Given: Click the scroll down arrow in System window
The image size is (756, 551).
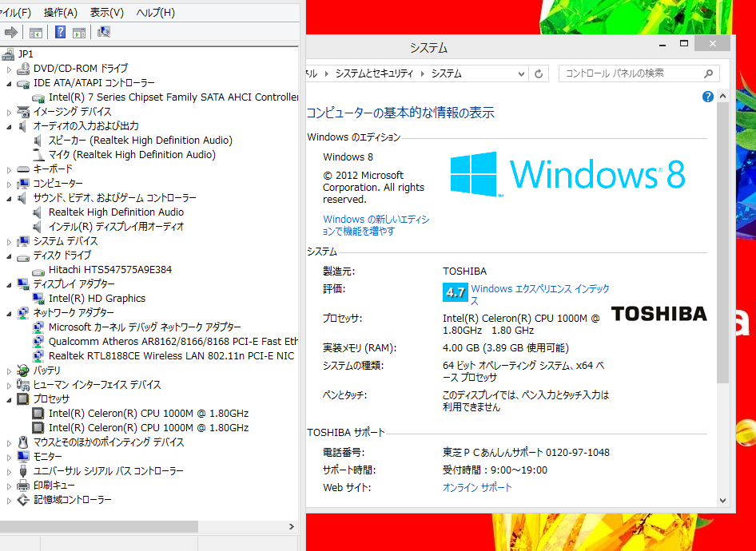Looking at the screenshot, I should (722, 501).
